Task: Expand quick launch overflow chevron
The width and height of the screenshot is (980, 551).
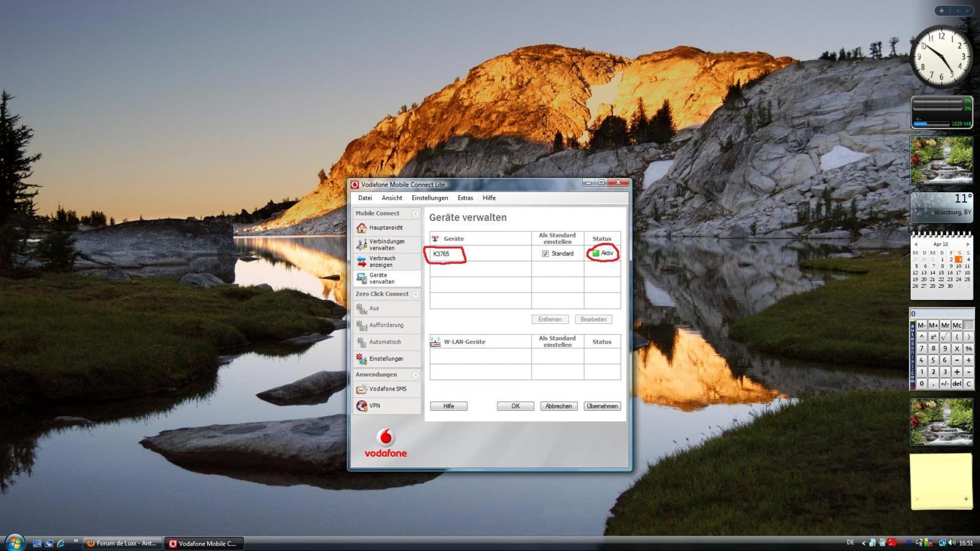Action: pyautogui.click(x=76, y=541)
